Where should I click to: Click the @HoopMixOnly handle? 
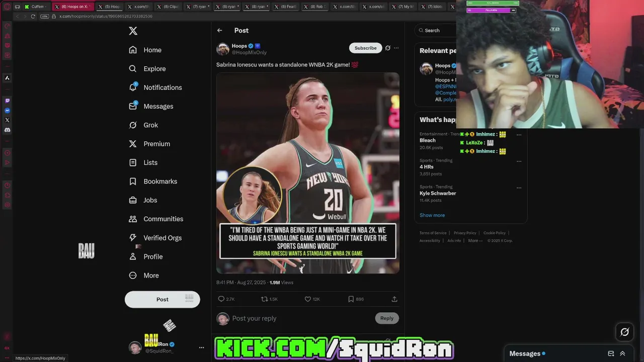249,52
